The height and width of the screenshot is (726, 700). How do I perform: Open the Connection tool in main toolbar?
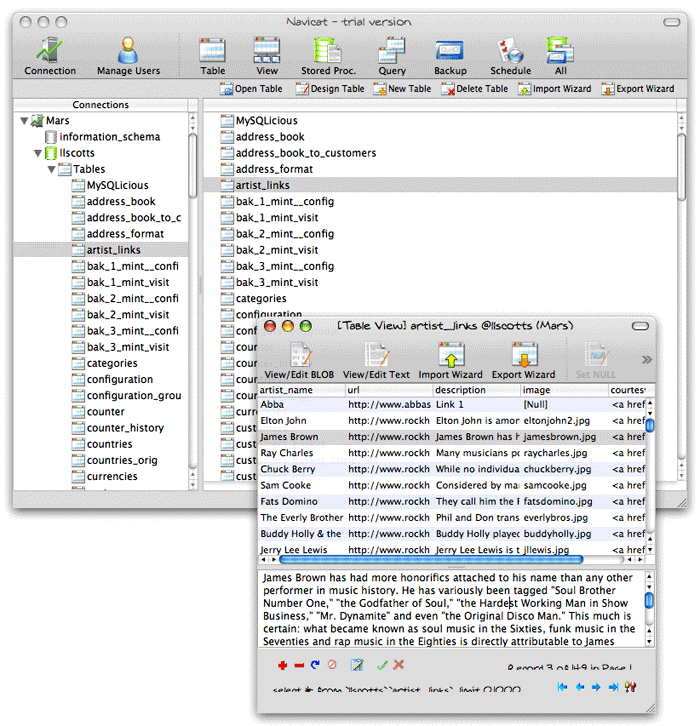50,56
